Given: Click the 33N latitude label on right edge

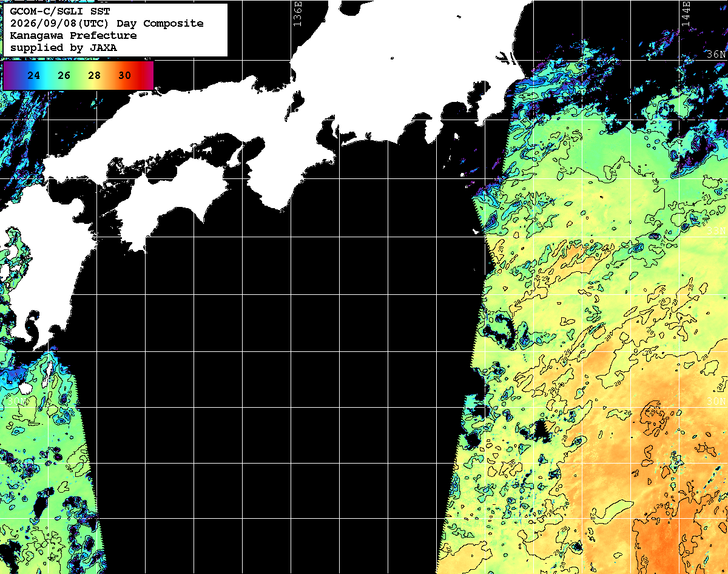Looking at the screenshot, I should click(716, 230).
